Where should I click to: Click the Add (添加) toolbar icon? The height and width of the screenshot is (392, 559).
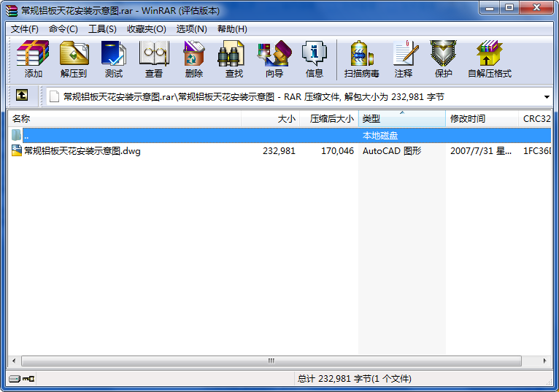[x=33, y=59]
